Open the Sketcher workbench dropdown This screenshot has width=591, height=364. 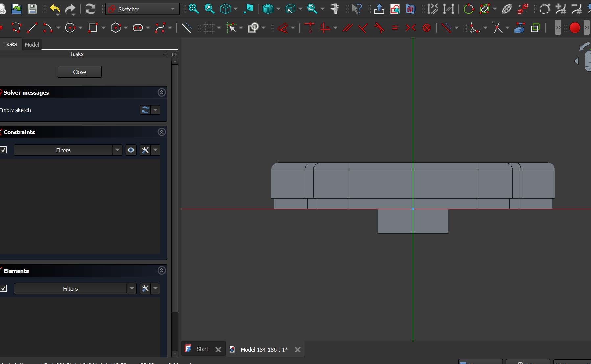(x=142, y=9)
